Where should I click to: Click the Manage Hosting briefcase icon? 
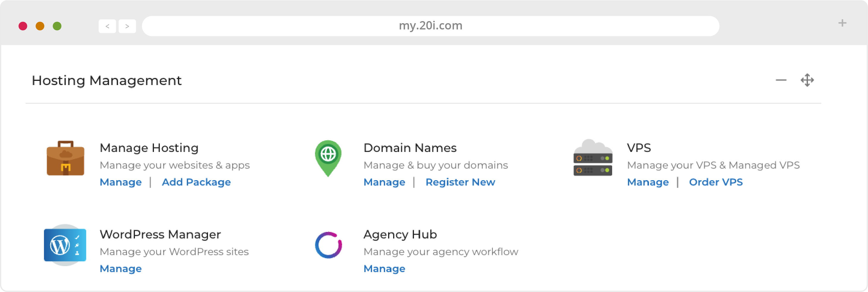pos(65,158)
